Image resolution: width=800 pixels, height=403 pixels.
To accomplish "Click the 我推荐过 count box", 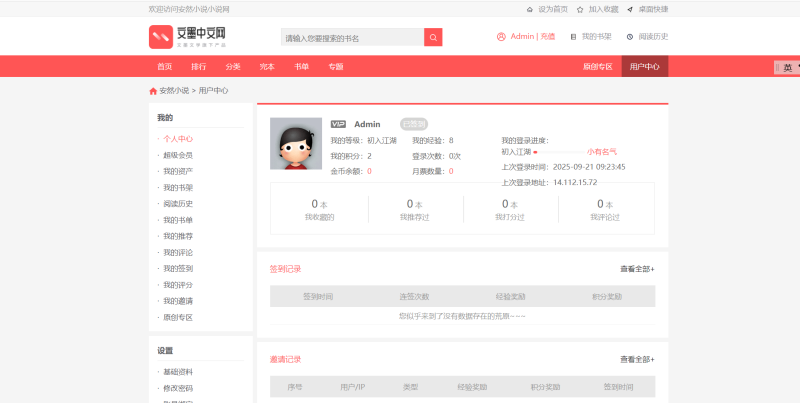I will [415, 209].
